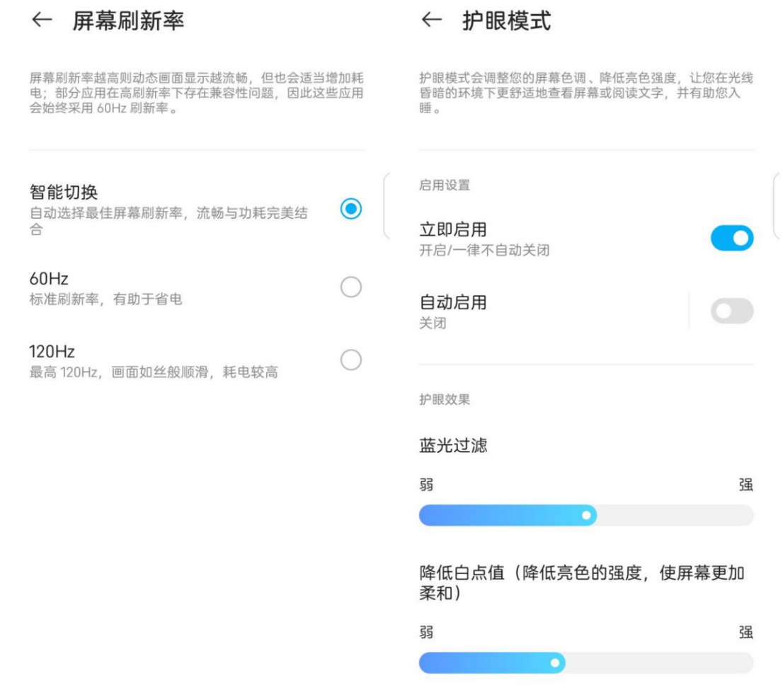Click the 降低白点值 slider handle

click(555, 663)
